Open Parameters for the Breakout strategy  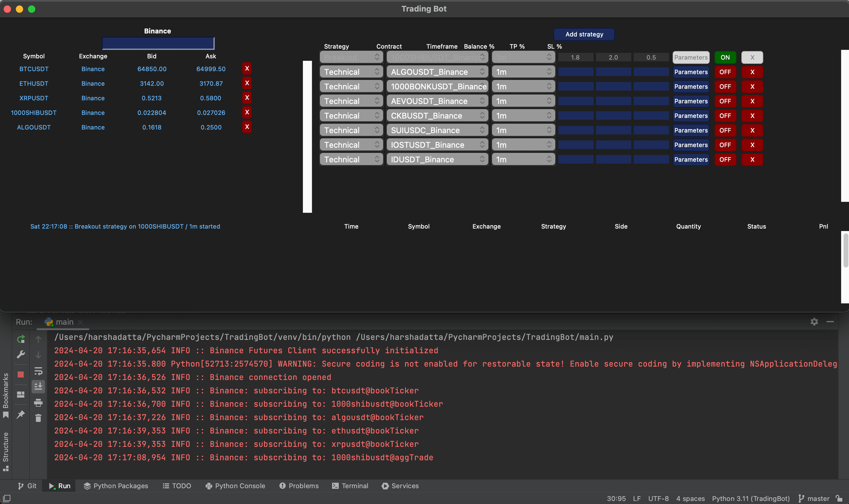[691, 57]
